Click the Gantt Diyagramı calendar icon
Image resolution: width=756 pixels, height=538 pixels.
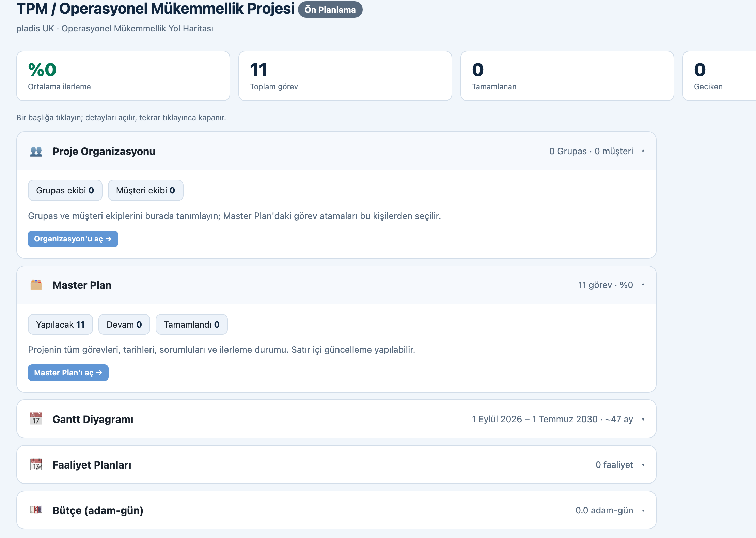(36, 419)
